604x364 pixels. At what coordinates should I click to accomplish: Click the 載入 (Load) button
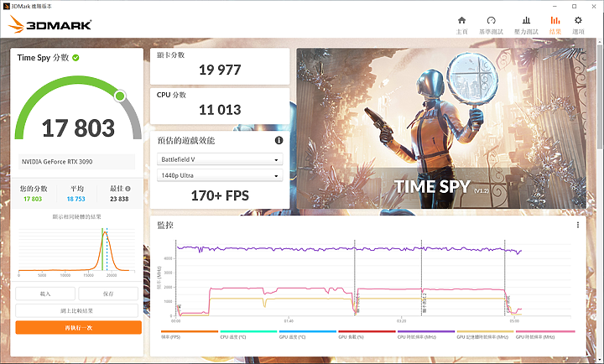click(x=45, y=294)
